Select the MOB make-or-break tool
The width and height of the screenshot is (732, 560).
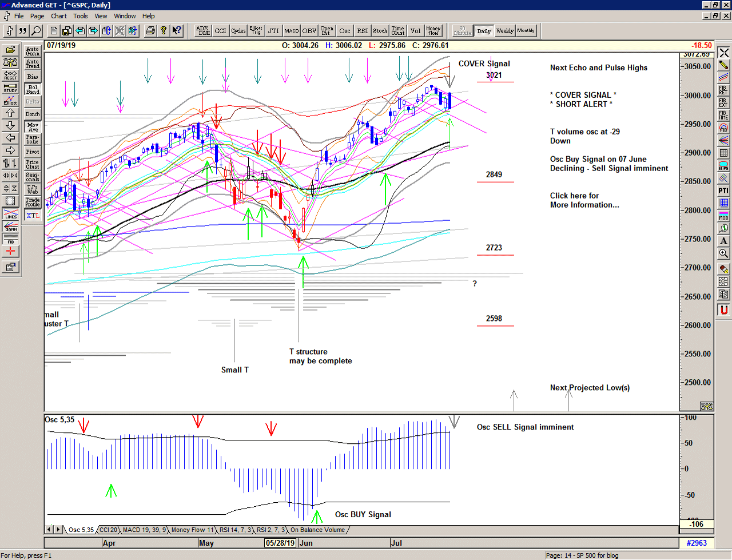(723, 216)
